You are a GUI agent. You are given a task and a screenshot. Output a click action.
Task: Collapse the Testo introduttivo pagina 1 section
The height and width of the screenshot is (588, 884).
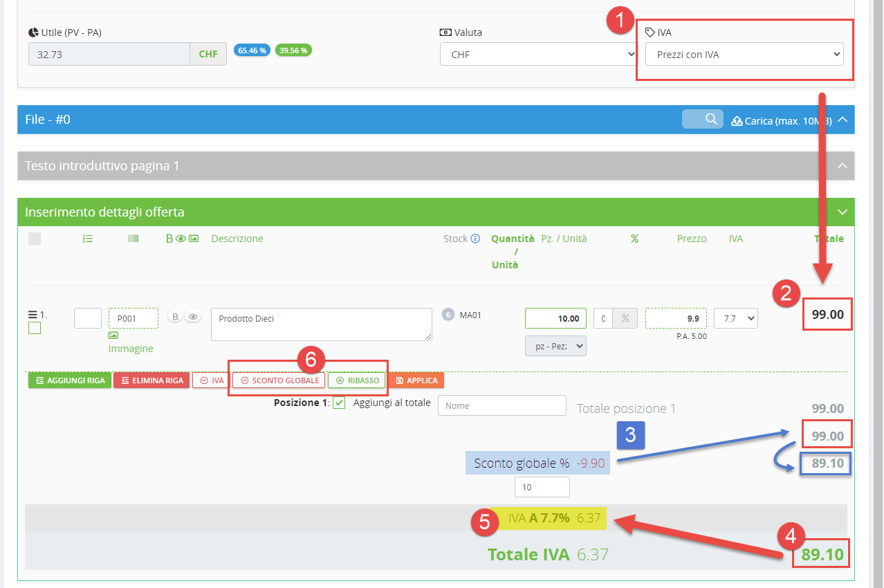tap(842, 166)
